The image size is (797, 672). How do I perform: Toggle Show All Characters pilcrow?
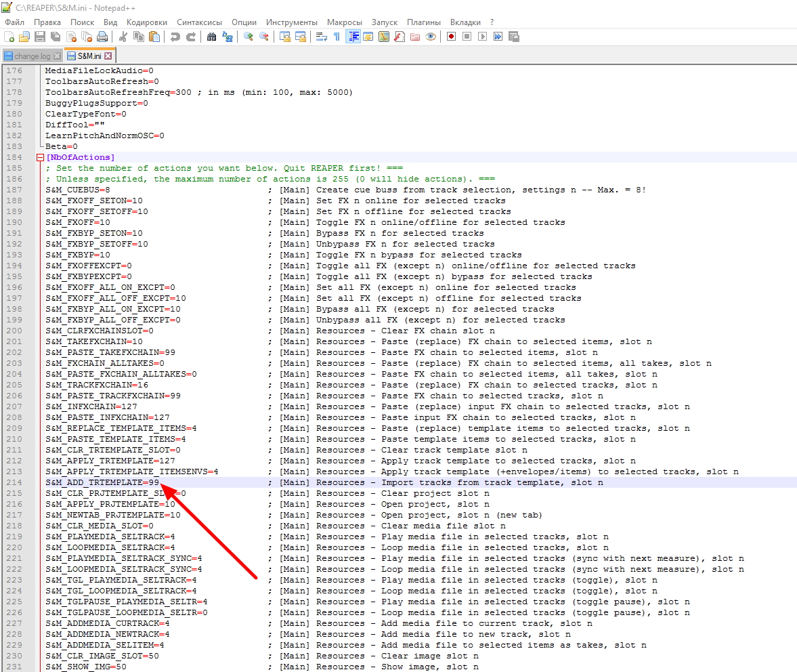337,37
